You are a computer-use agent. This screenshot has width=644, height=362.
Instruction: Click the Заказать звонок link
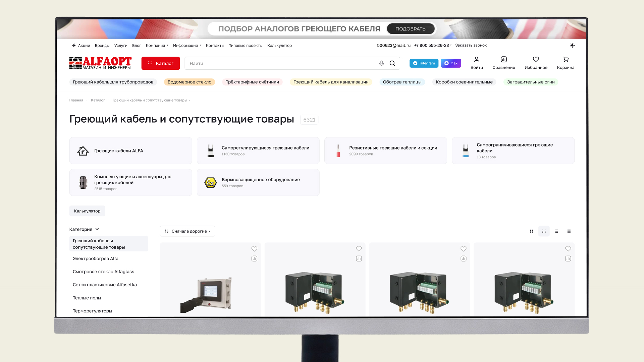(471, 45)
